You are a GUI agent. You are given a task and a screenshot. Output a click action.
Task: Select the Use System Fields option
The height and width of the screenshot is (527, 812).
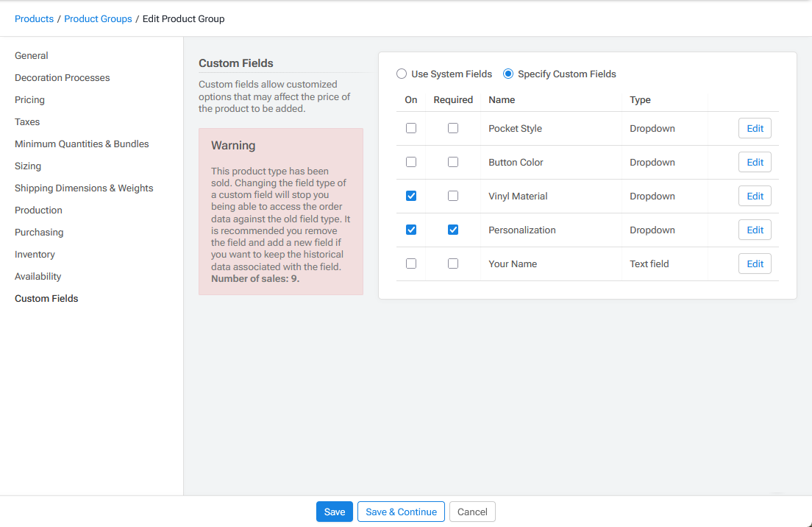click(x=402, y=74)
